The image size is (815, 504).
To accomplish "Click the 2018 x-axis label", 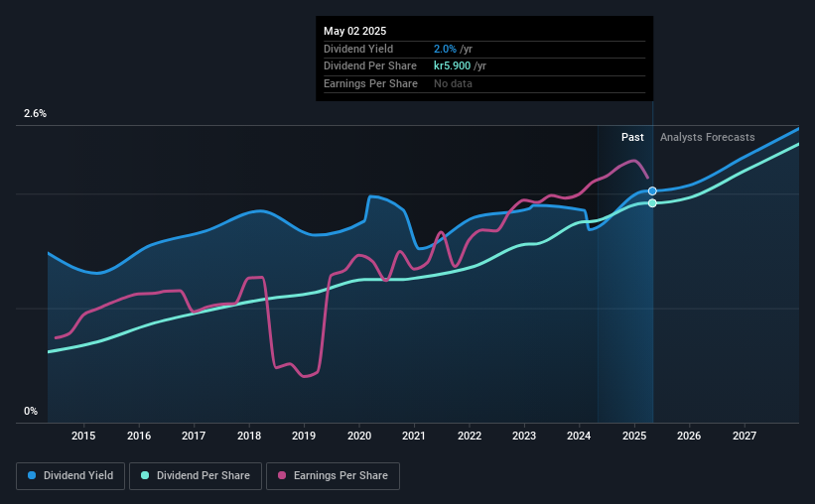I will (249, 436).
